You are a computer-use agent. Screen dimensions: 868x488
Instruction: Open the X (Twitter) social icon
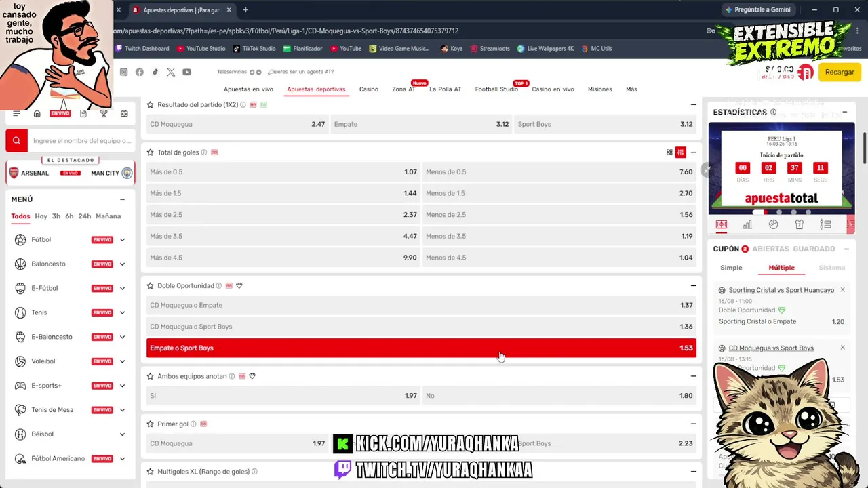point(171,72)
